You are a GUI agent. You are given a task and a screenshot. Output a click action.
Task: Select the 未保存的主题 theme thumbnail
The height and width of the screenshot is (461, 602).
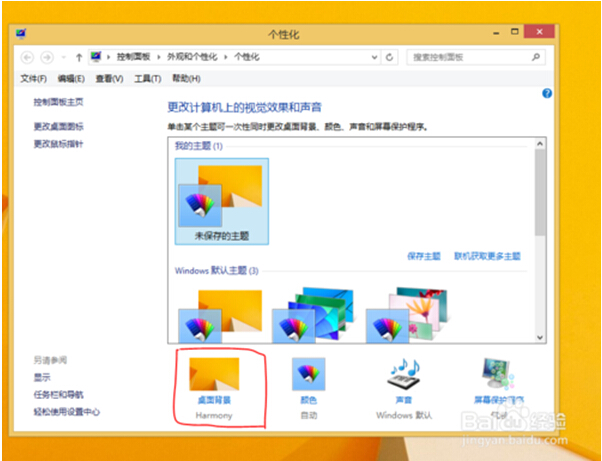point(220,199)
